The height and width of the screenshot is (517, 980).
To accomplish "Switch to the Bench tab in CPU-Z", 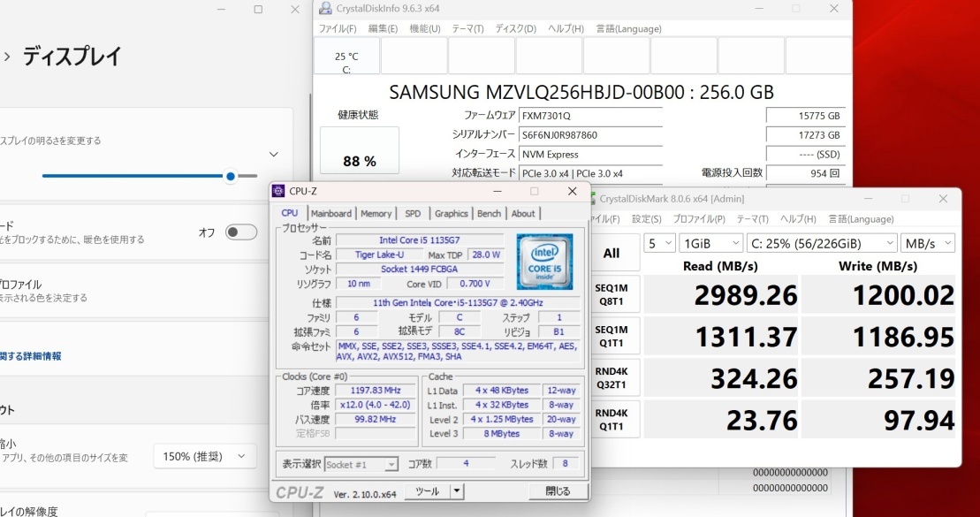I will coord(489,213).
